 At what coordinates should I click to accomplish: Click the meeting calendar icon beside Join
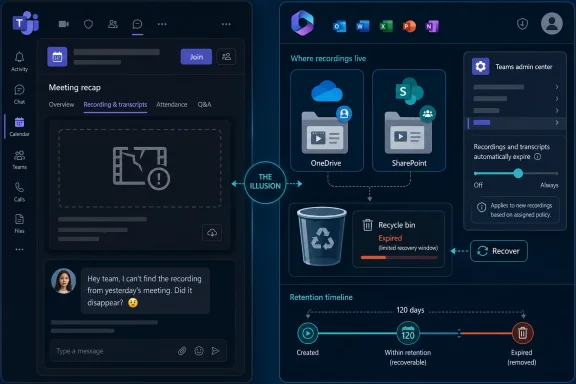(57, 57)
